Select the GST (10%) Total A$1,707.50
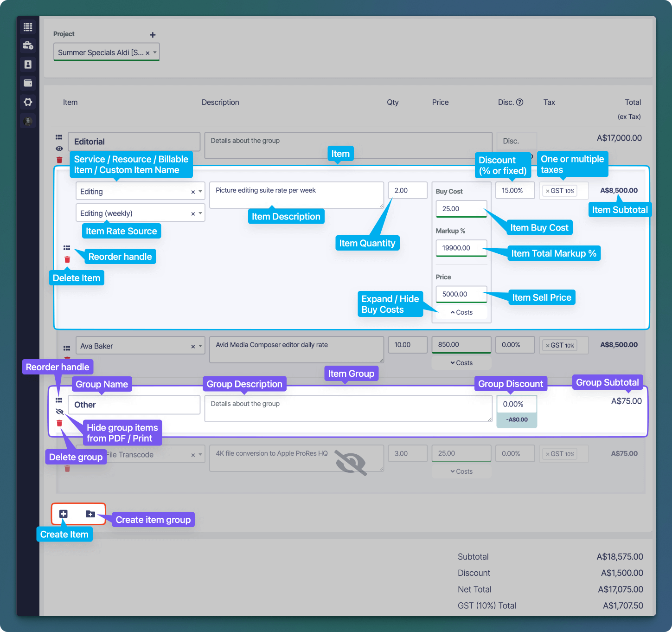 click(x=623, y=606)
